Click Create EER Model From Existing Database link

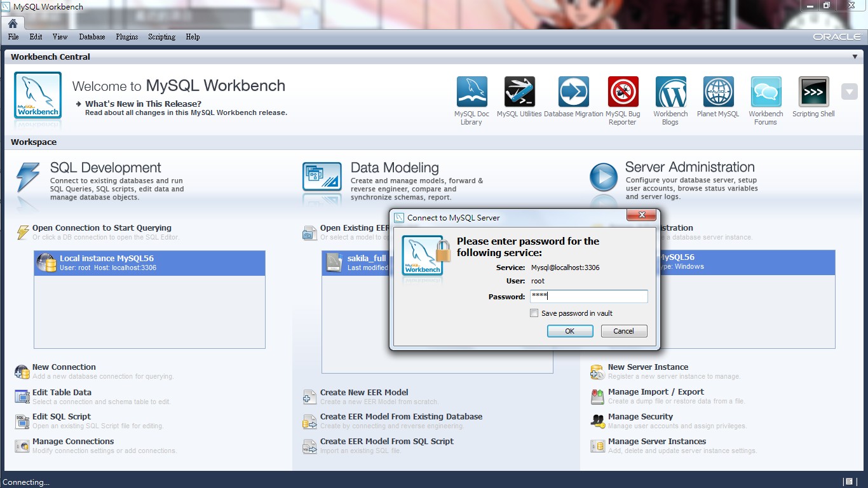click(x=401, y=417)
